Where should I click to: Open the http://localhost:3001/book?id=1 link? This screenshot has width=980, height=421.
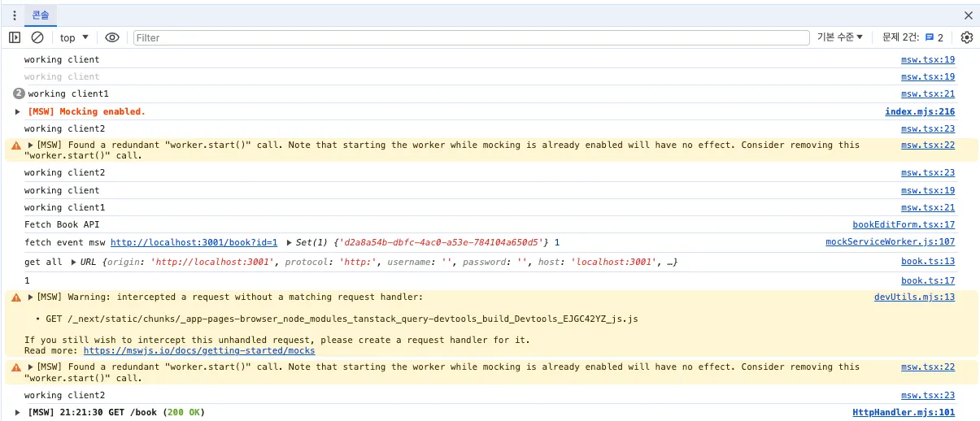click(194, 242)
